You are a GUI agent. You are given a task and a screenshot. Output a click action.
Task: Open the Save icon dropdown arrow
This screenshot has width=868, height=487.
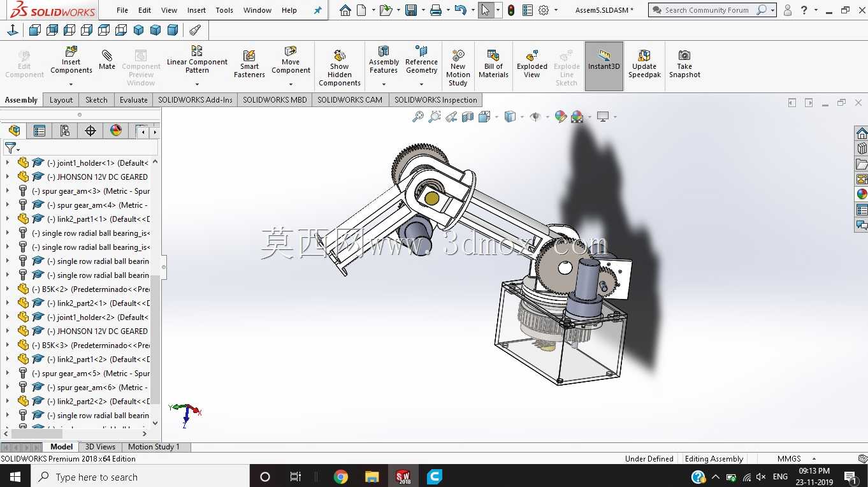422,10
